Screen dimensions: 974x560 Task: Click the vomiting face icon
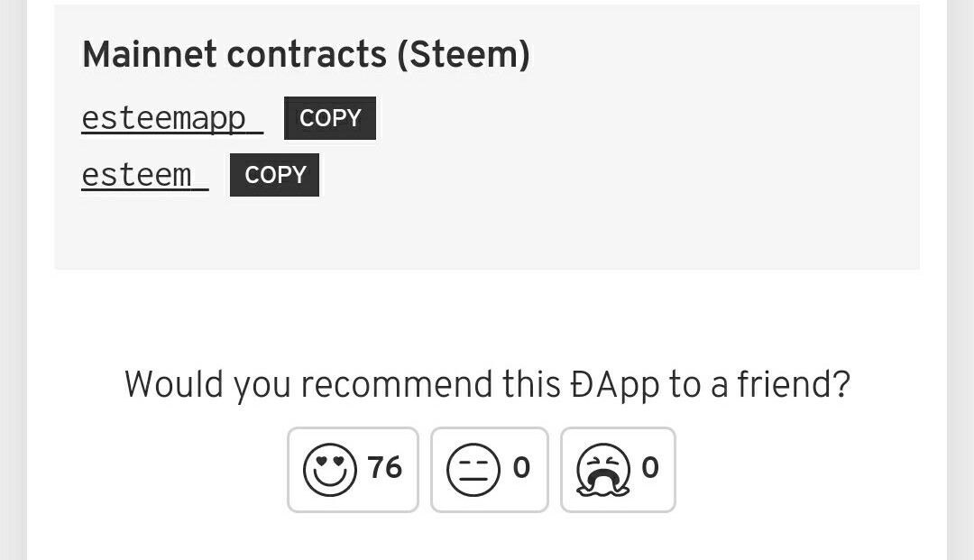click(602, 470)
